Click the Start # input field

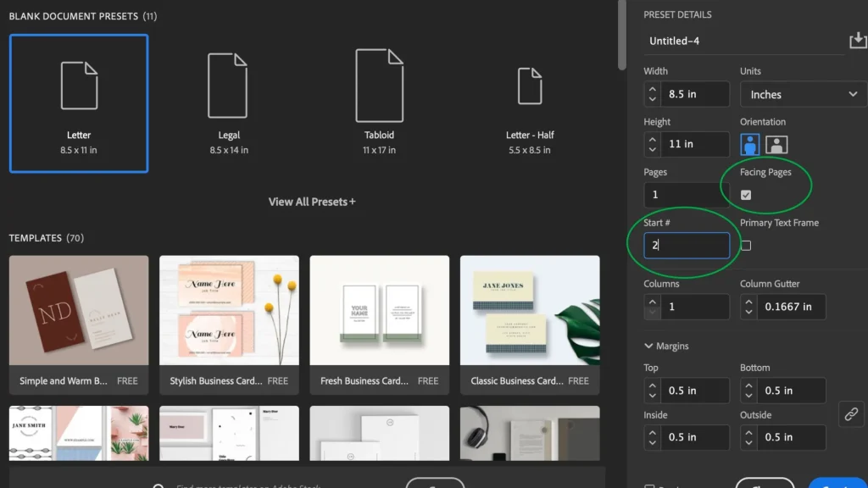[687, 245]
